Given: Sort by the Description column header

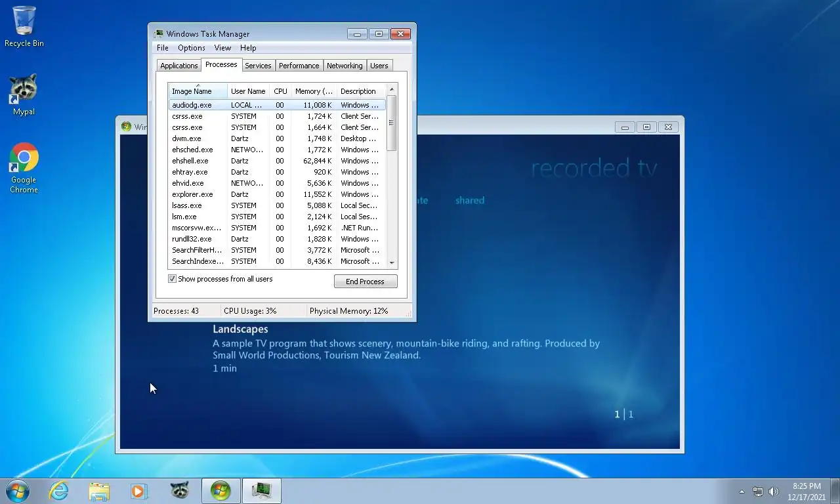Looking at the screenshot, I should coord(362,91).
